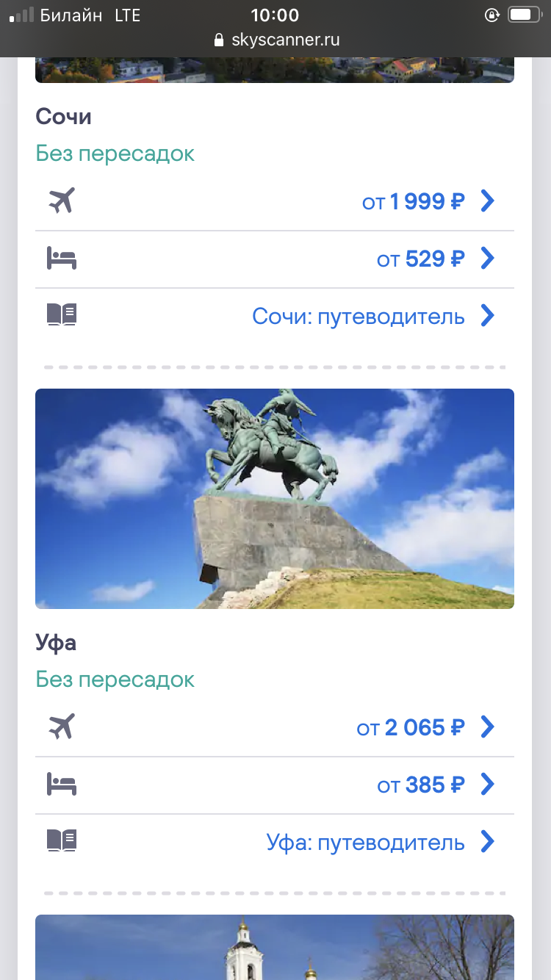
Task: Tap the airplane icon under Сочи
Action: pos(62,201)
